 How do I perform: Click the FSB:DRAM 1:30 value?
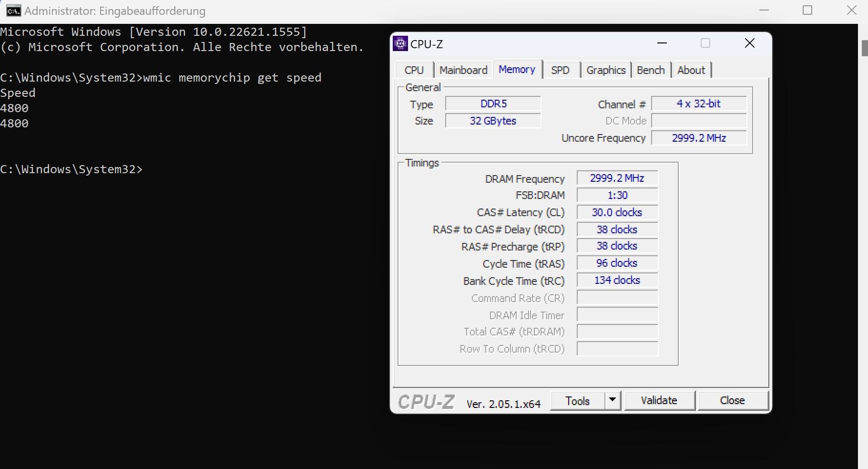click(x=617, y=195)
